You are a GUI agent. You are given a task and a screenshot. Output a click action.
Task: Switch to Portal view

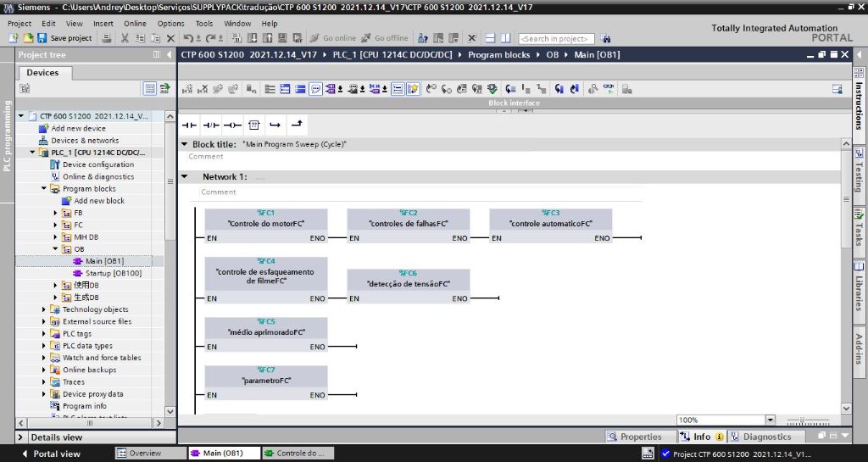51,454
